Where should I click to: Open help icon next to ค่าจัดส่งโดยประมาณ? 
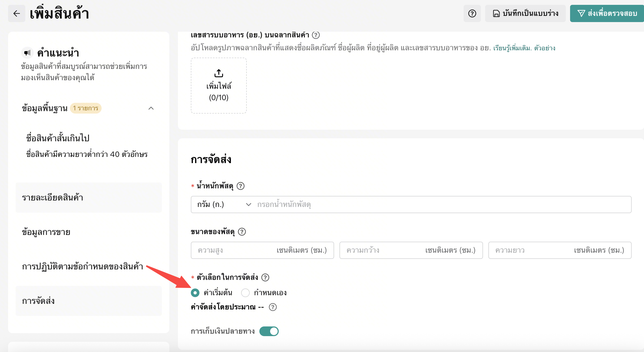[273, 307]
